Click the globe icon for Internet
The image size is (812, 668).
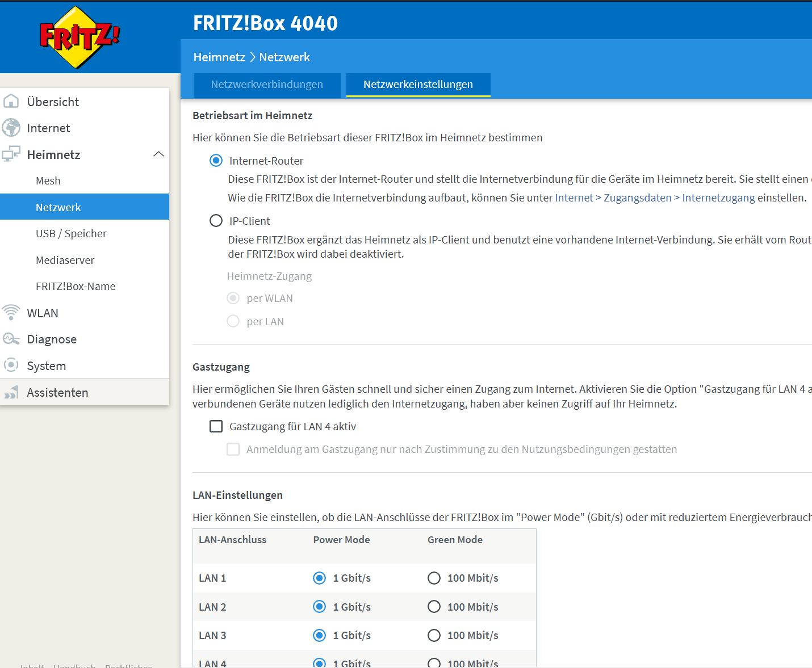(11, 128)
